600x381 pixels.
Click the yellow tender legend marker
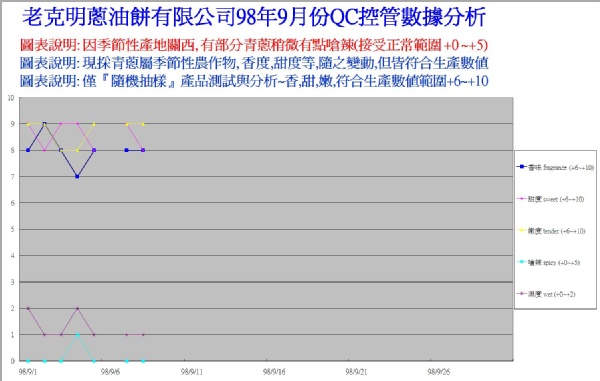click(522, 231)
